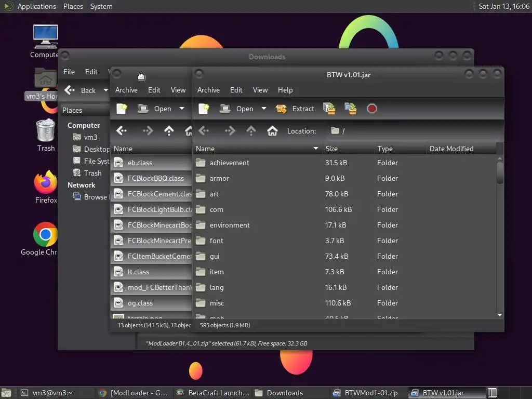Select the environment folder
Viewport: 532px width, 399px height.
pos(344,225)
